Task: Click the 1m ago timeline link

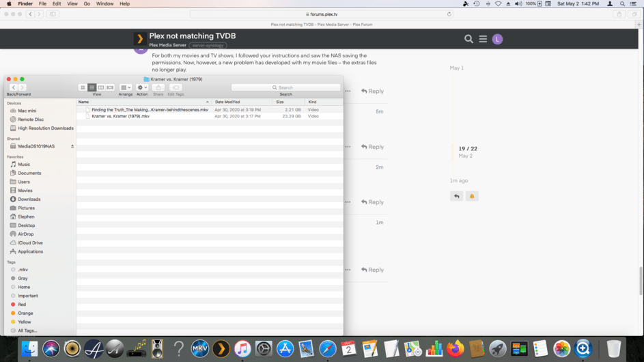Action: [x=459, y=180]
